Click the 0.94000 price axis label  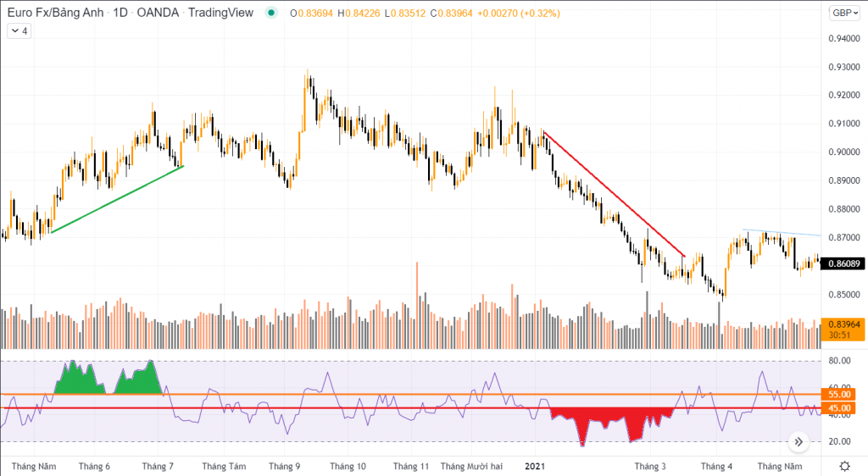[x=843, y=39]
